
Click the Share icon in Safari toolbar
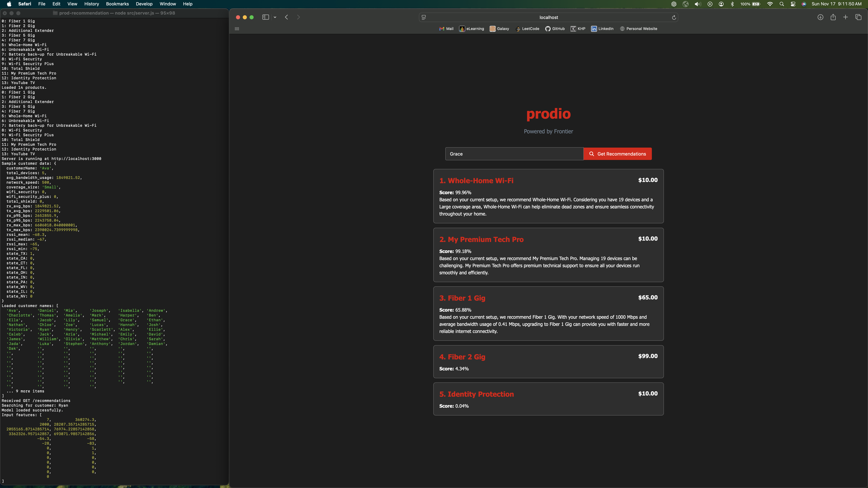click(x=833, y=17)
